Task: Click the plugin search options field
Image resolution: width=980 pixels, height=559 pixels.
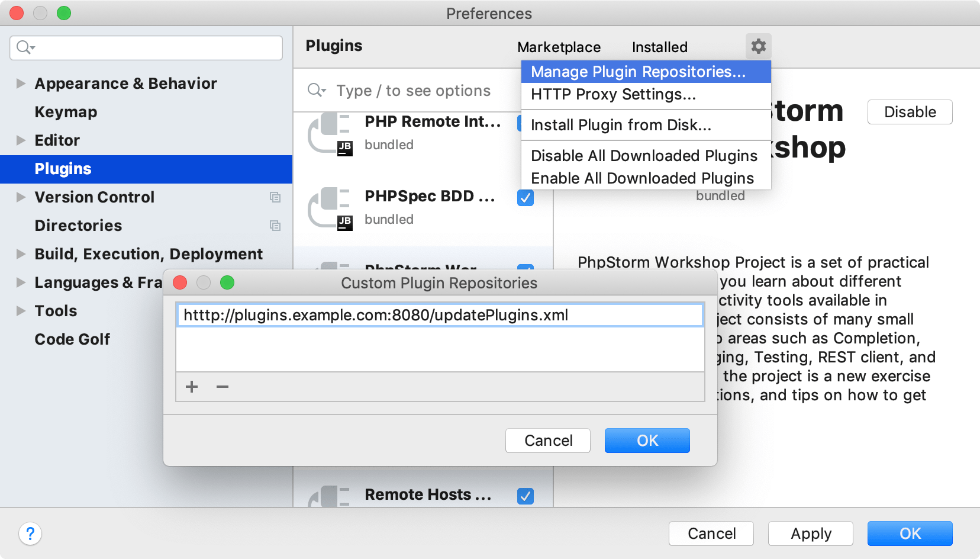Action: coord(413,91)
